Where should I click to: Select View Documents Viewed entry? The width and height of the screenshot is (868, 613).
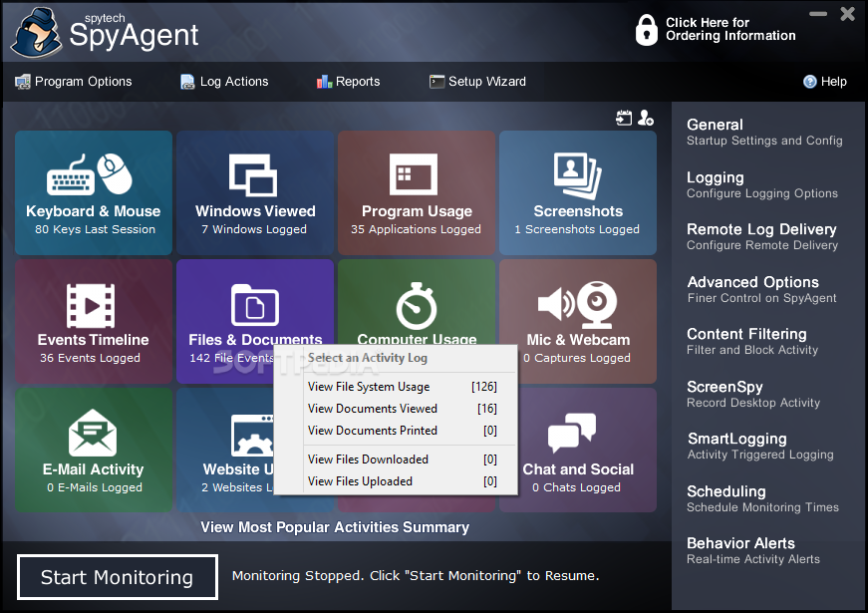point(403,409)
